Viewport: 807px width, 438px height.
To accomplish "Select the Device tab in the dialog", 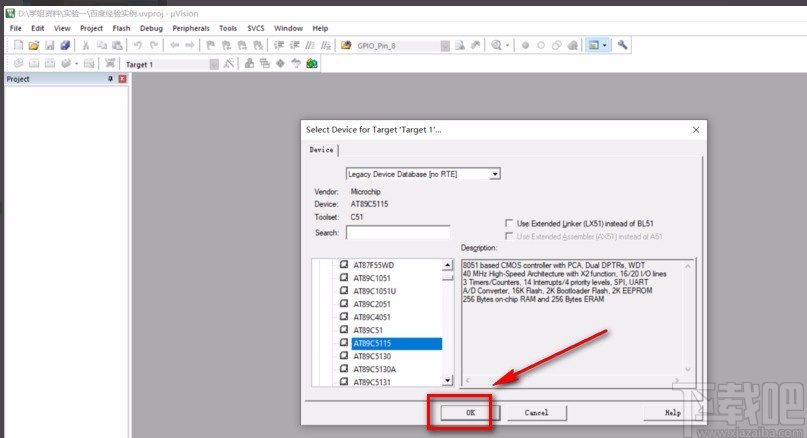I will (322, 149).
